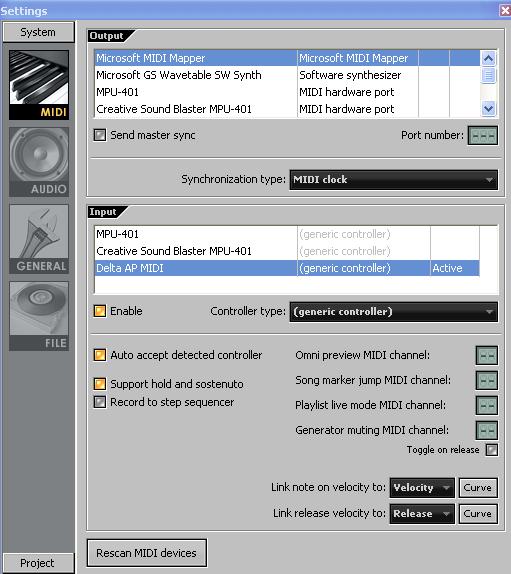The image size is (511, 574).
Task: Click the Port number display box
Action: coord(483,136)
